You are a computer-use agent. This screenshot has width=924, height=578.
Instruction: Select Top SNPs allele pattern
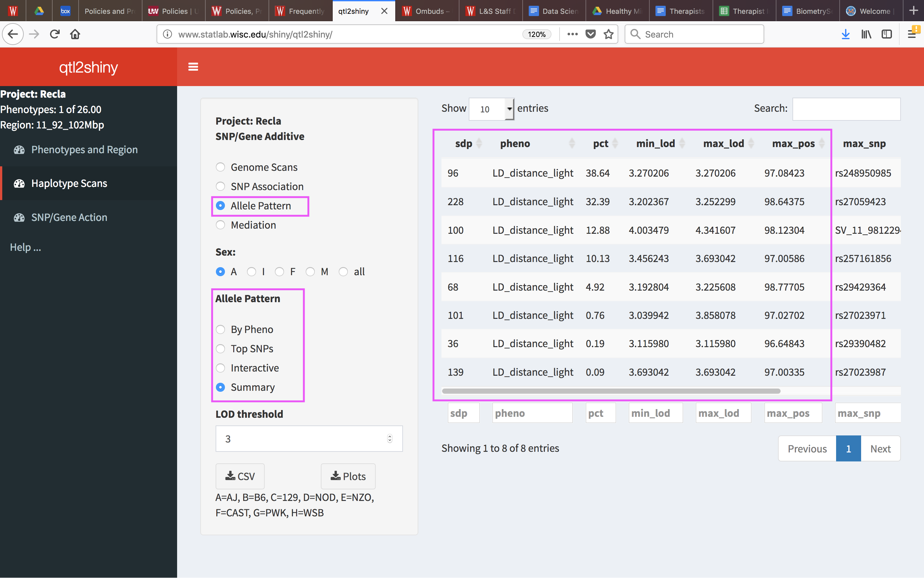220,348
